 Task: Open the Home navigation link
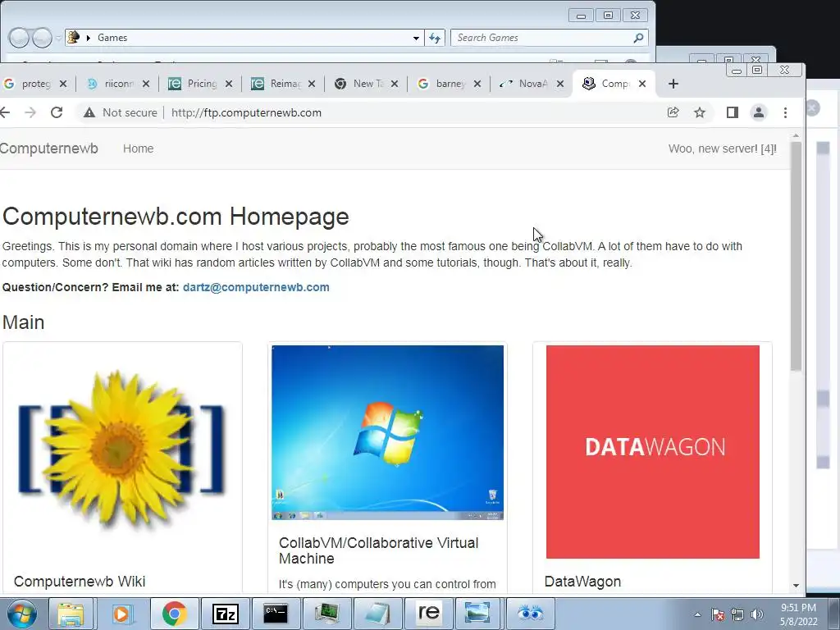coord(138,148)
